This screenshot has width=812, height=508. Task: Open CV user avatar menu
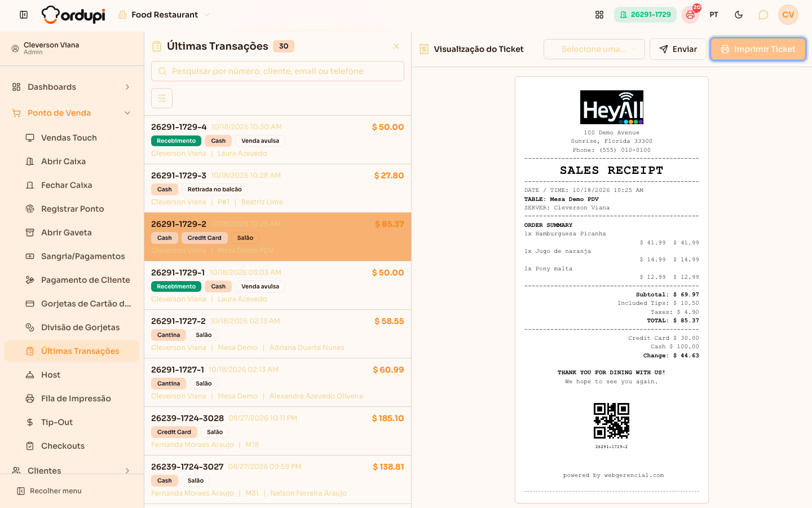click(x=788, y=15)
